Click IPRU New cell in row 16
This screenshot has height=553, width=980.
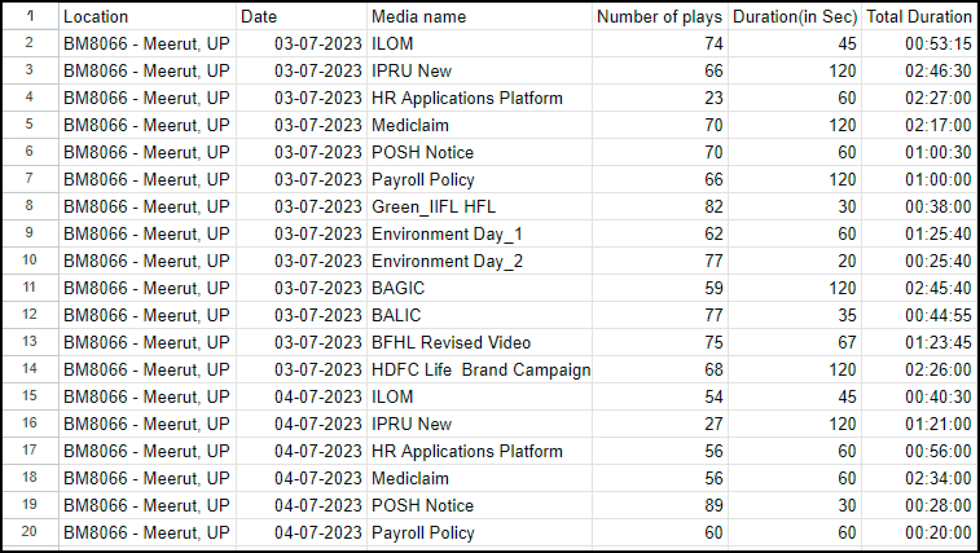pos(479,424)
